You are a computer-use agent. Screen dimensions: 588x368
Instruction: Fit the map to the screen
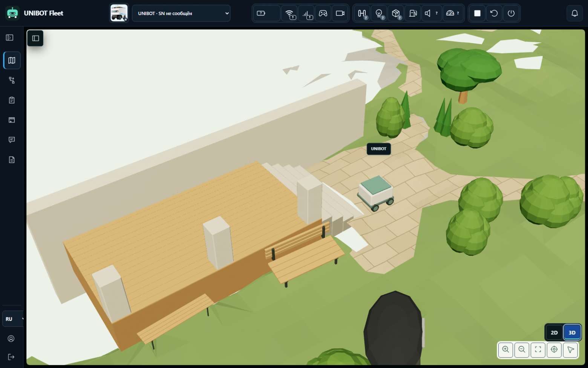(x=538, y=350)
